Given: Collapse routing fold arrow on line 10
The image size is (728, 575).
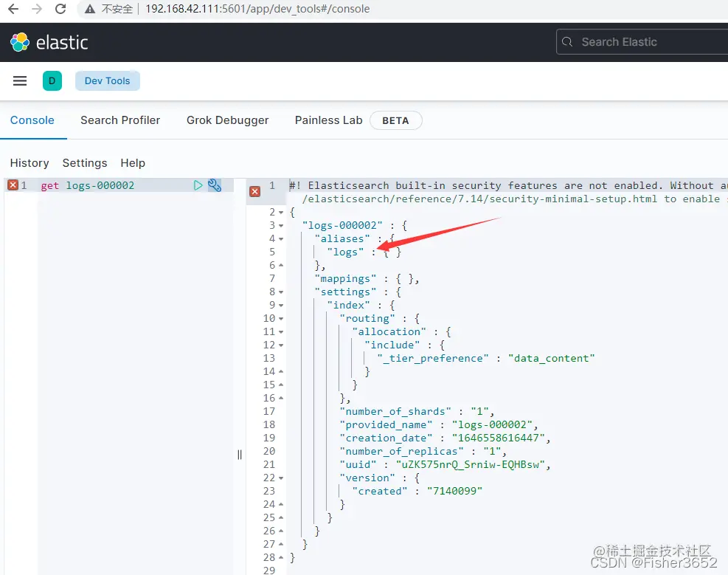Looking at the screenshot, I should click(x=281, y=319).
